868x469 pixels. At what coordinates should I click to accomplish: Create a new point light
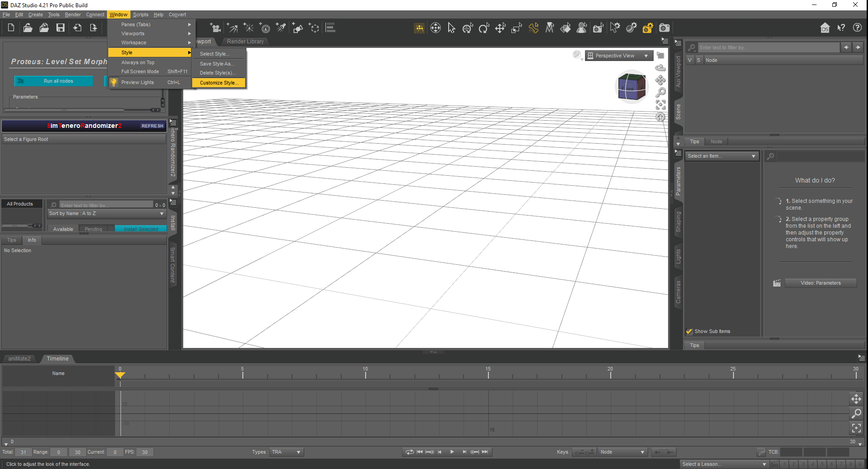[x=248, y=28]
